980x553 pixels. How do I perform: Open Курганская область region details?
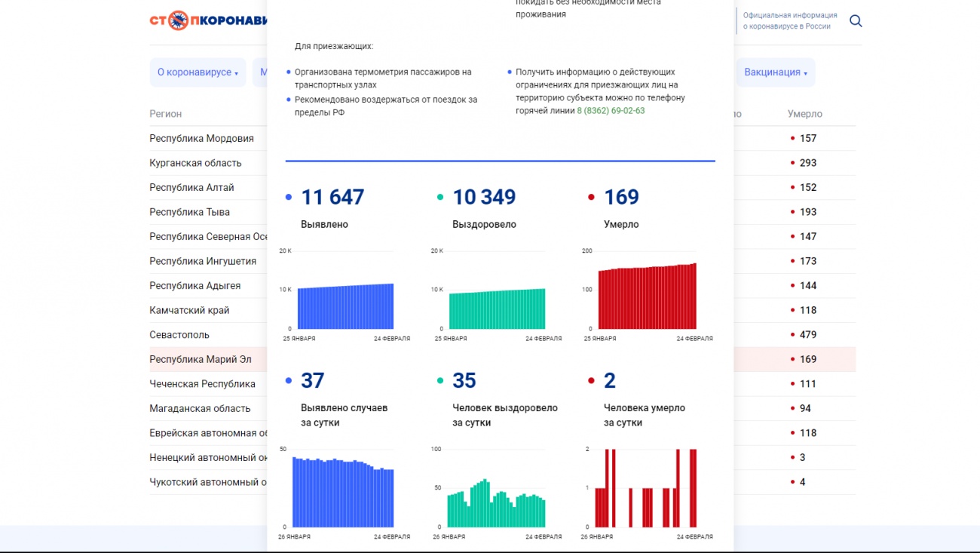click(x=195, y=163)
